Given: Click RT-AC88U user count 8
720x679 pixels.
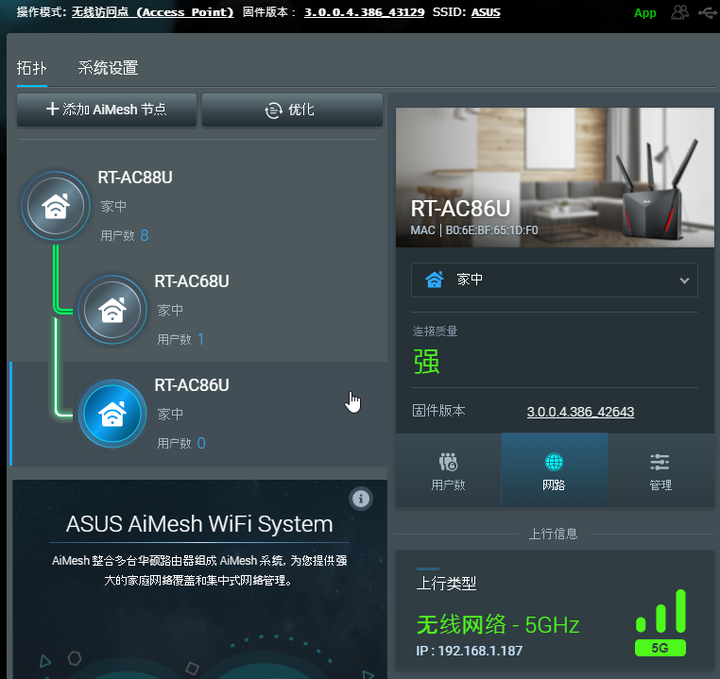Looking at the screenshot, I should [144, 236].
